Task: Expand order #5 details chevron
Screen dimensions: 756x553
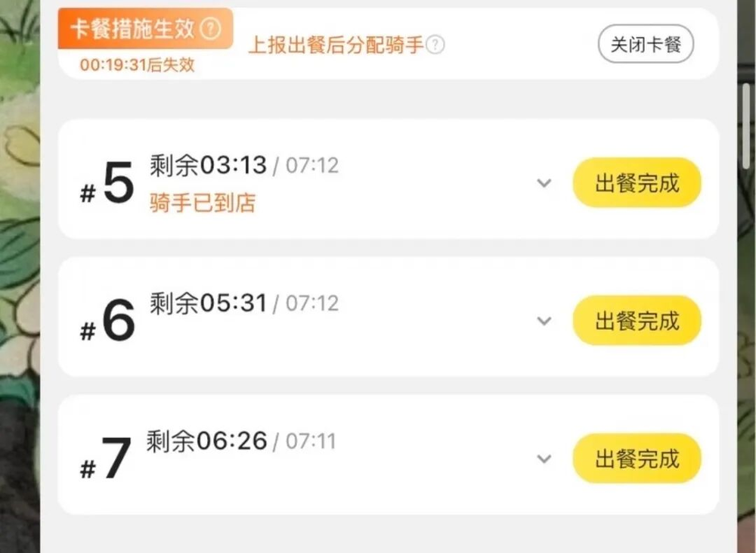Action: [544, 183]
